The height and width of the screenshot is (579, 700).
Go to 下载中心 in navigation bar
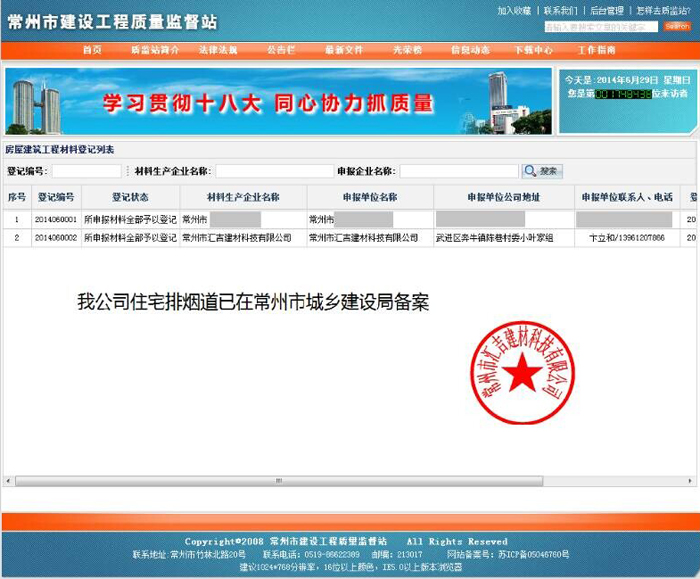tap(533, 50)
